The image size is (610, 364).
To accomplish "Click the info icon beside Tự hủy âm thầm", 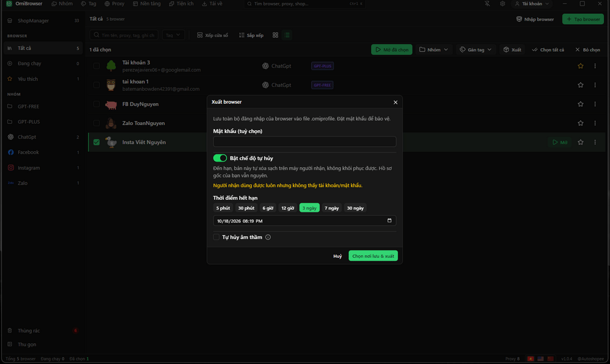I will (268, 237).
